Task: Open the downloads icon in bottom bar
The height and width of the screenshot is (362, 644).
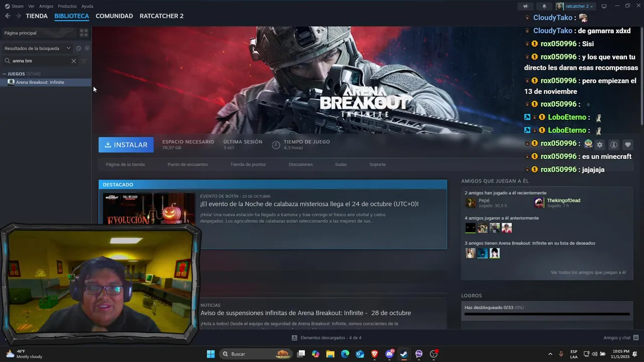Action: (294, 338)
